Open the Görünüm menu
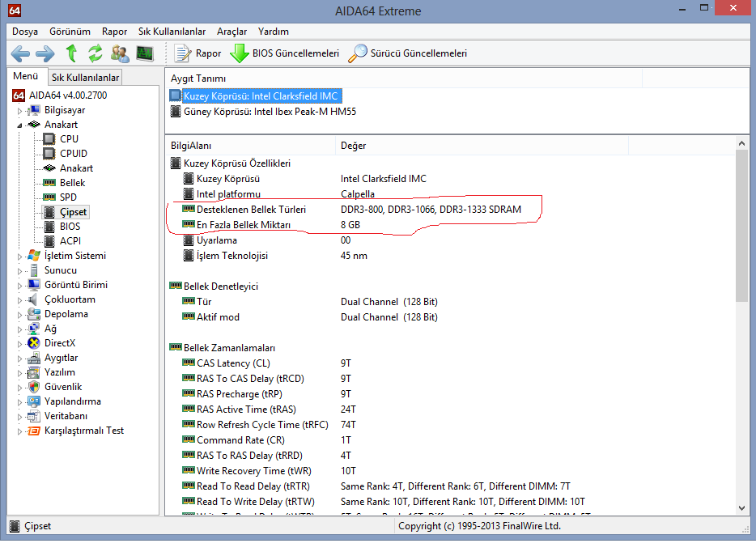The width and height of the screenshot is (756, 556). click(x=70, y=32)
